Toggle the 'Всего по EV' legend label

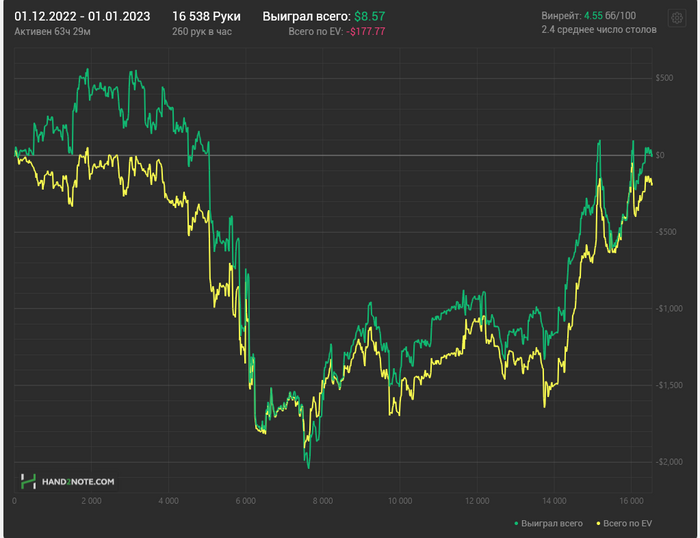click(x=628, y=523)
